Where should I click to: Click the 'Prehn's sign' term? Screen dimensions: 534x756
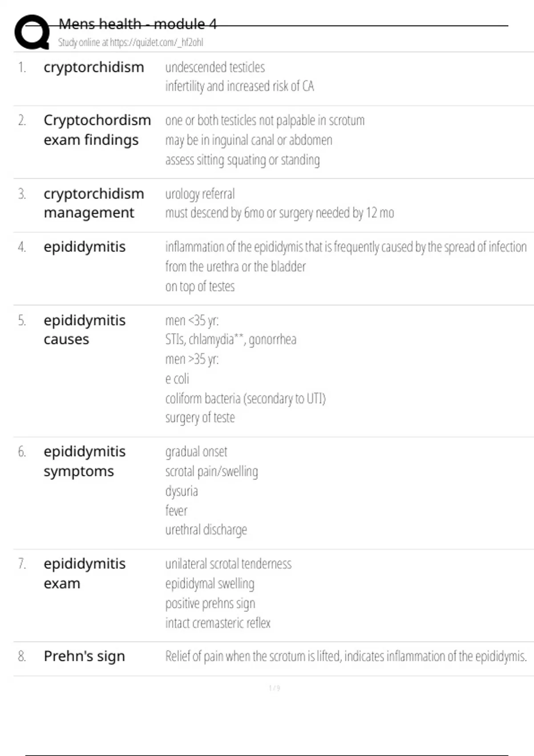coord(84,656)
